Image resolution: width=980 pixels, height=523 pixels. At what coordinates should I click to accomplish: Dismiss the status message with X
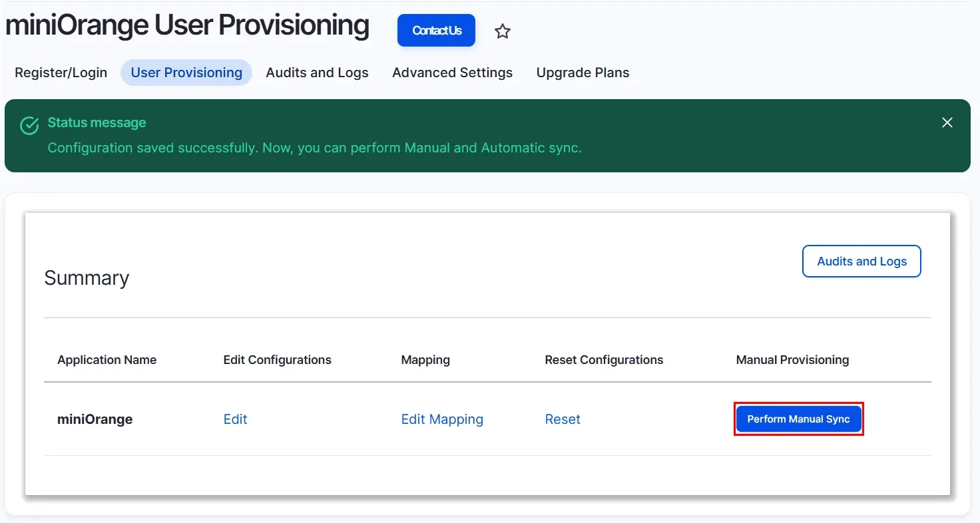point(947,122)
